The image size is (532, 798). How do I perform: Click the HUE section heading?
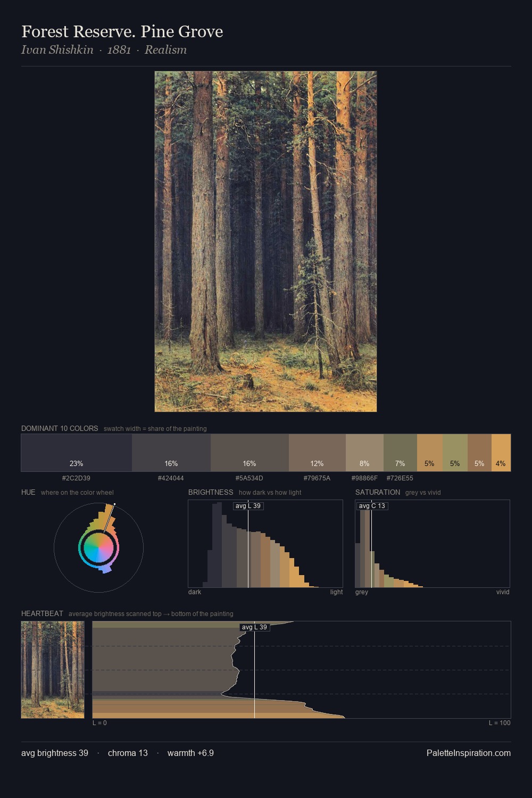pos(28,492)
